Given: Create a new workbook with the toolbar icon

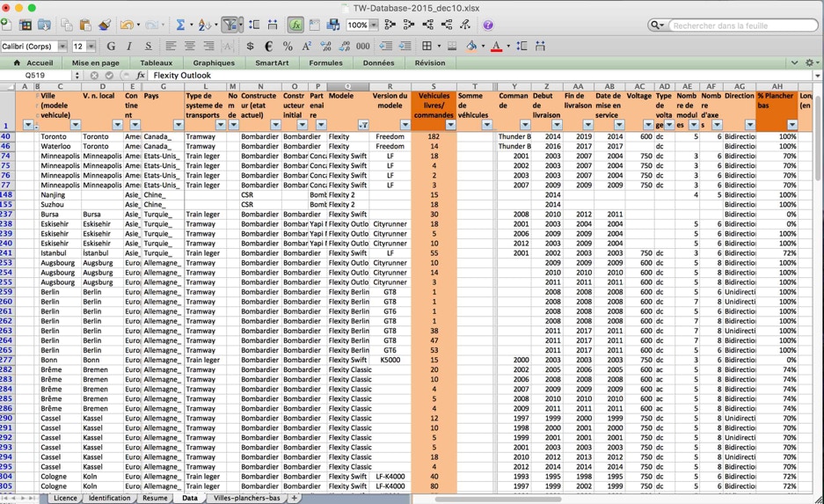Looking at the screenshot, I should pos(6,24).
